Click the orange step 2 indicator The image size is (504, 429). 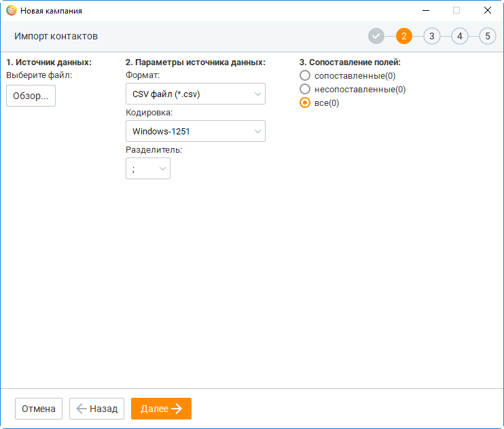click(404, 36)
